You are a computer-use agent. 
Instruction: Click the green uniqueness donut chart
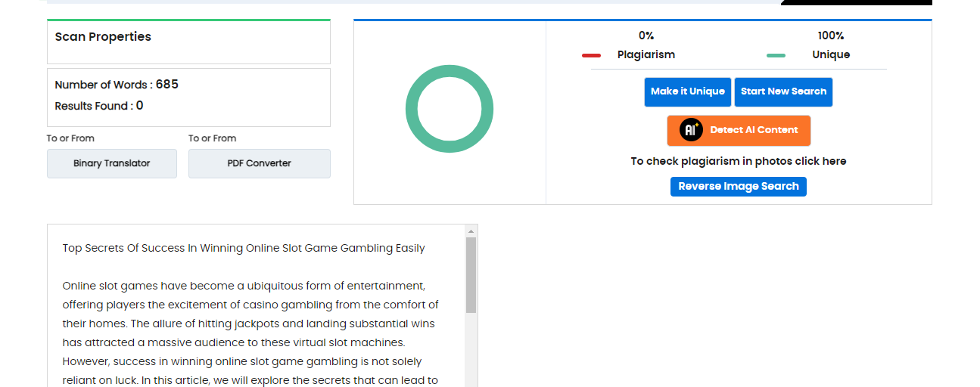(450, 109)
